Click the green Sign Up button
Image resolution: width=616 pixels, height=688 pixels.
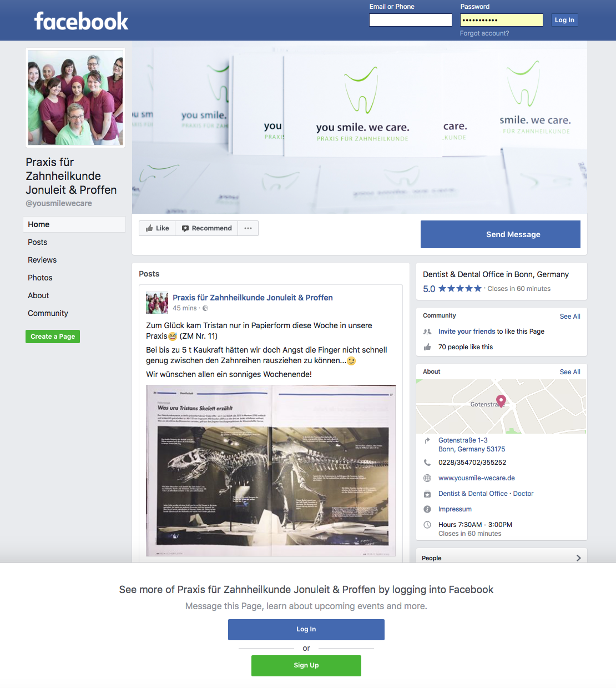click(x=306, y=666)
